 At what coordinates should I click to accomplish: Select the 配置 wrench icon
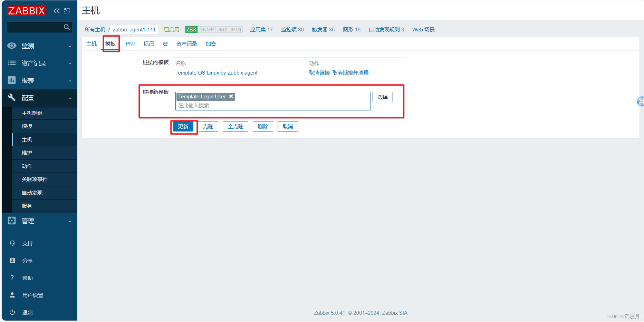(12, 98)
